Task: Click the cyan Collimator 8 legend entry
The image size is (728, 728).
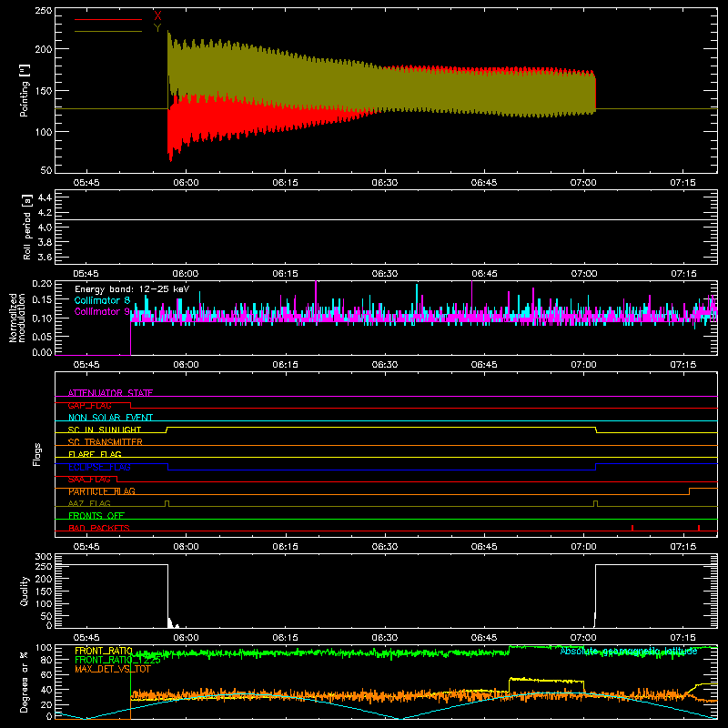Action: coord(102,300)
